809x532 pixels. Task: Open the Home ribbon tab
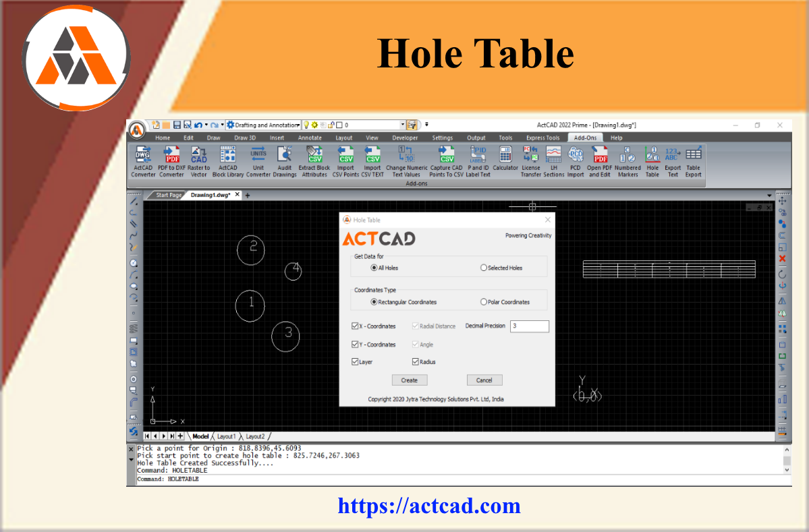(x=163, y=138)
